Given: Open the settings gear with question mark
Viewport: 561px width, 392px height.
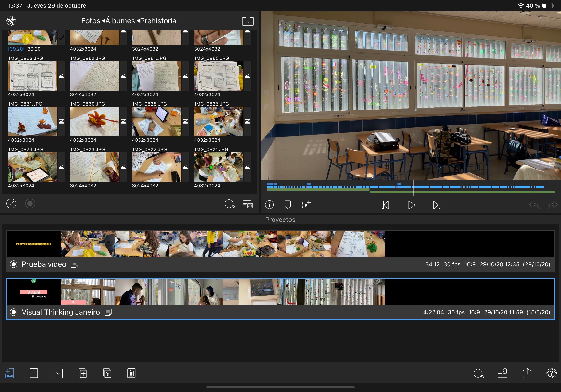Looking at the screenshot, I should [x=551, y=373].
